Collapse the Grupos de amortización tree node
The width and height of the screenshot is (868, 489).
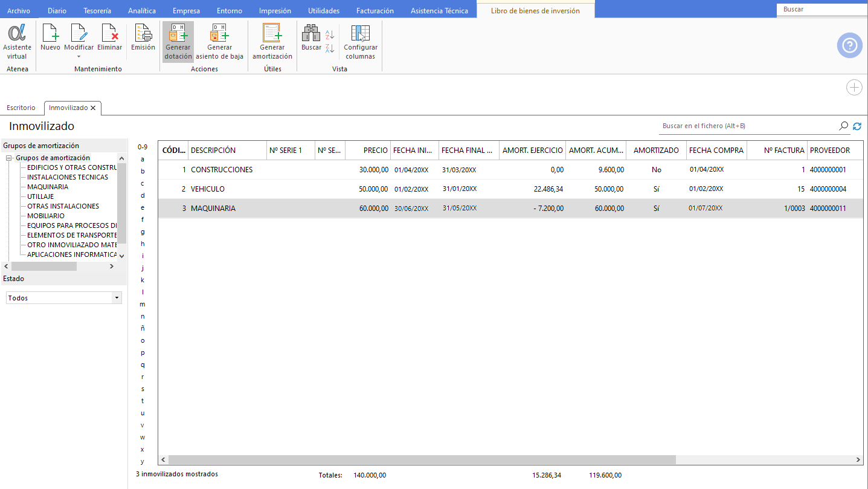(x=10, y=158)
